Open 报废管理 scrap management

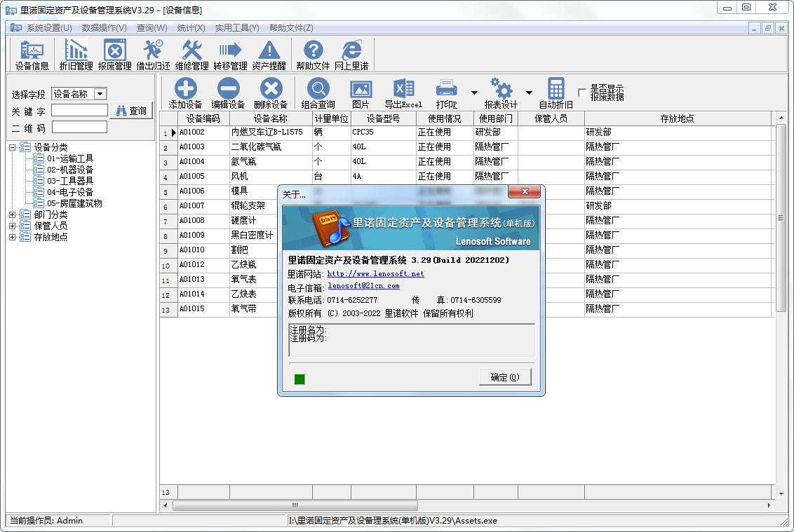pyautogui.click(x=115, y=55)
